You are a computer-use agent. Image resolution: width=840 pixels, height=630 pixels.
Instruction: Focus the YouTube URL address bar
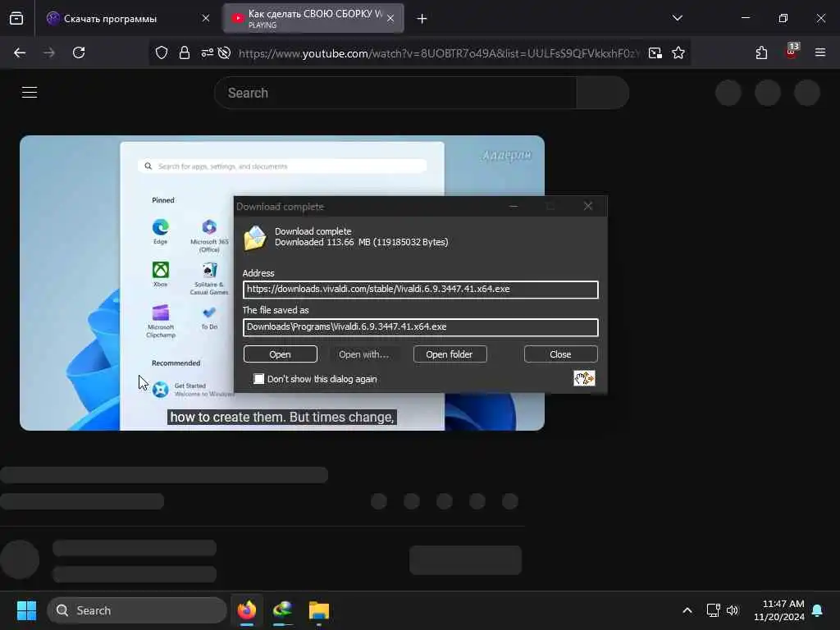tap(440, 53)
